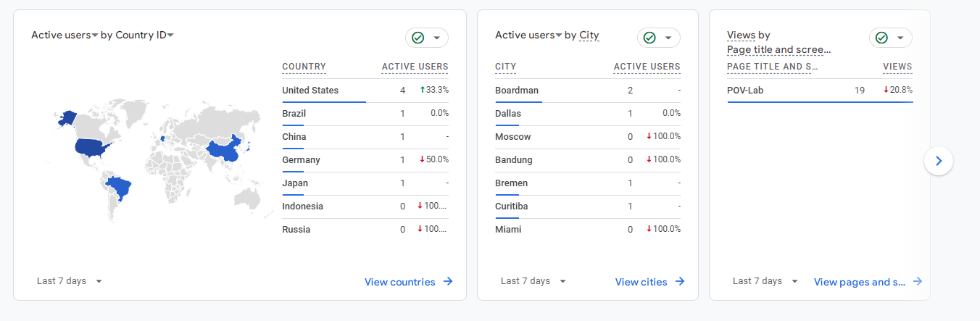Click the next-card arrow on the right
This screenshot has height=321, width=980.
point(939,161)
